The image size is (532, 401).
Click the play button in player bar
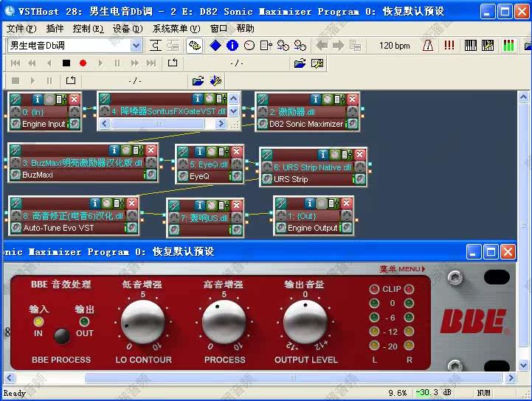pyautogui.click(x=100, y=63)
